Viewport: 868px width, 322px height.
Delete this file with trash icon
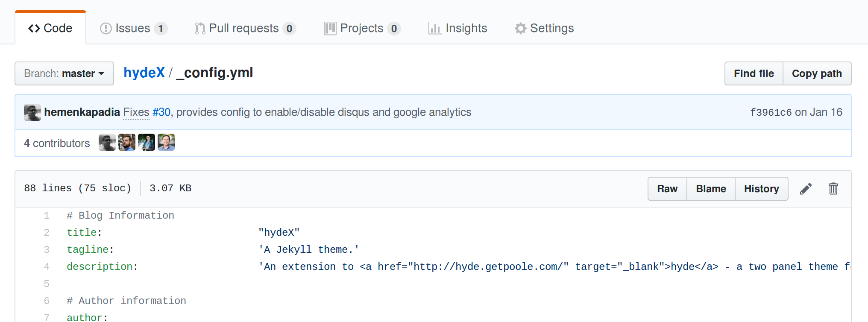pyautogui.click(x=833, y=189)
